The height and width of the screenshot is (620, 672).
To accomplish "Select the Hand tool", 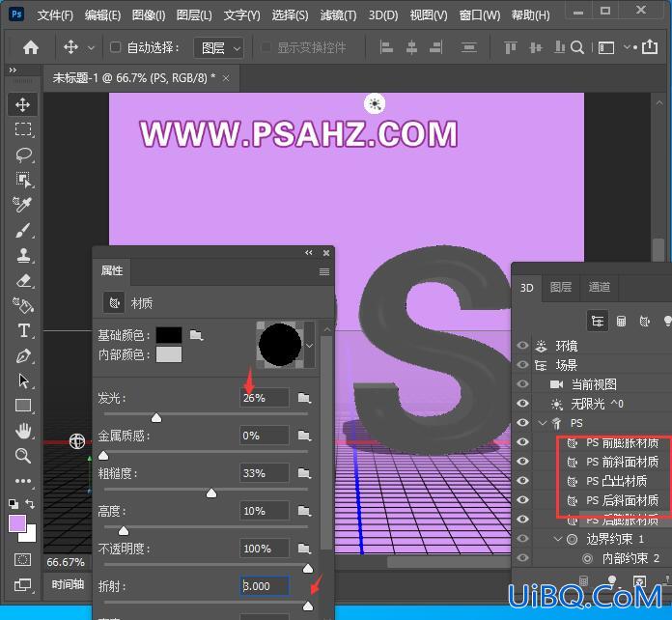I will point(23,431).
